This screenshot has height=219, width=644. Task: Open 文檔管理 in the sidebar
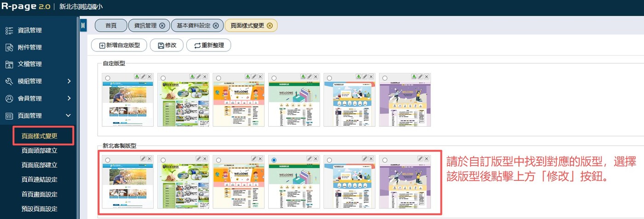click(29, 64)
